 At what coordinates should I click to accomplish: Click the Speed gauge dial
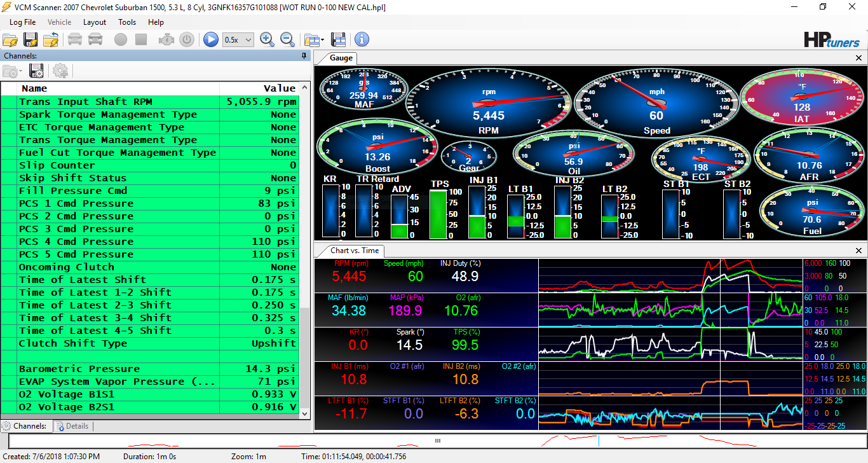click(656, 103)
